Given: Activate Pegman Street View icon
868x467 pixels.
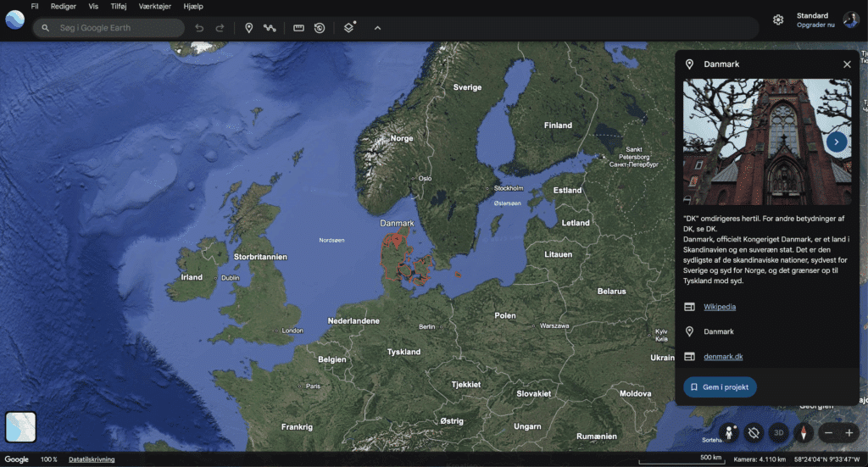Looking at the screenshot, I should point(729,433).
